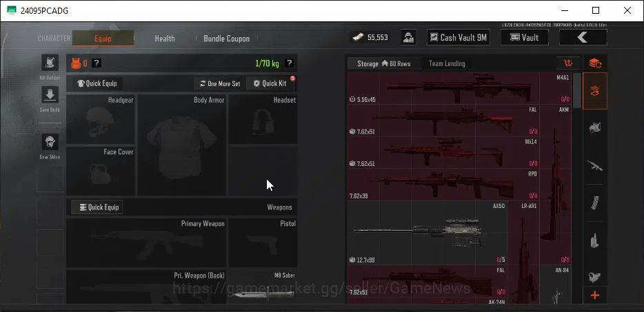The height and width of the screenshot is (312, 644).
Task: Click the question mark next to 1/70 kg
Action: coord(289,63)
